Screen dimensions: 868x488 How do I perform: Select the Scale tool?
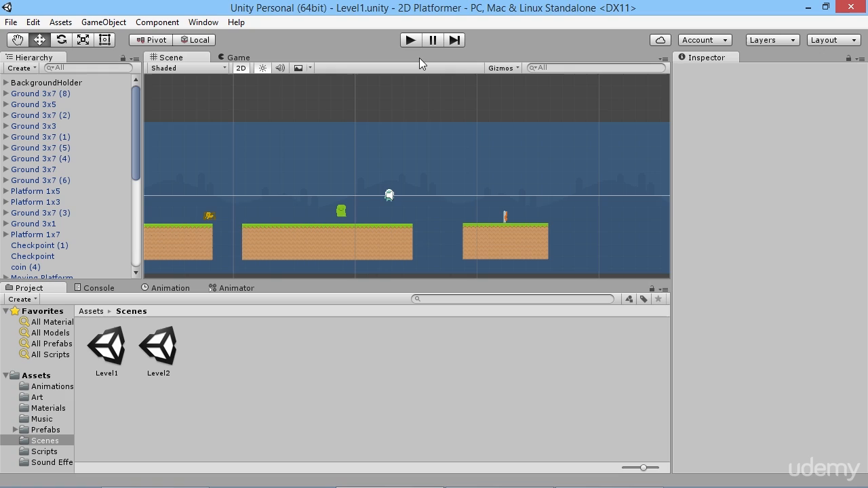point(83,40)
